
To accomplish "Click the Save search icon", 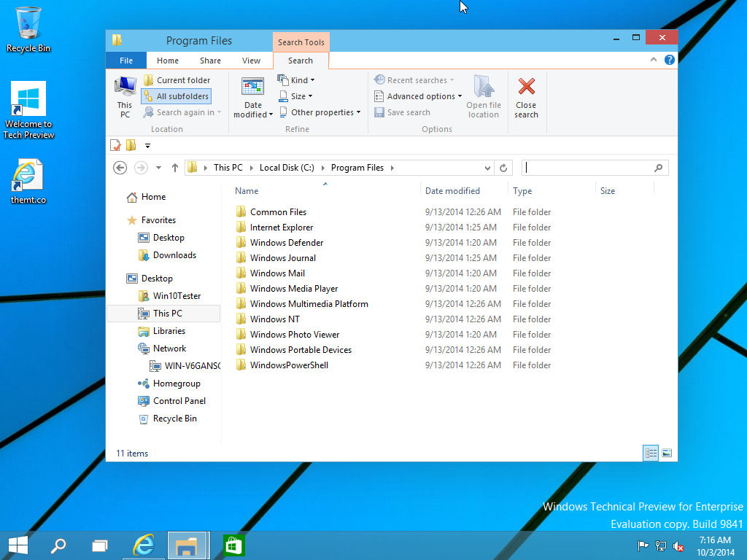I will point(402,112).
